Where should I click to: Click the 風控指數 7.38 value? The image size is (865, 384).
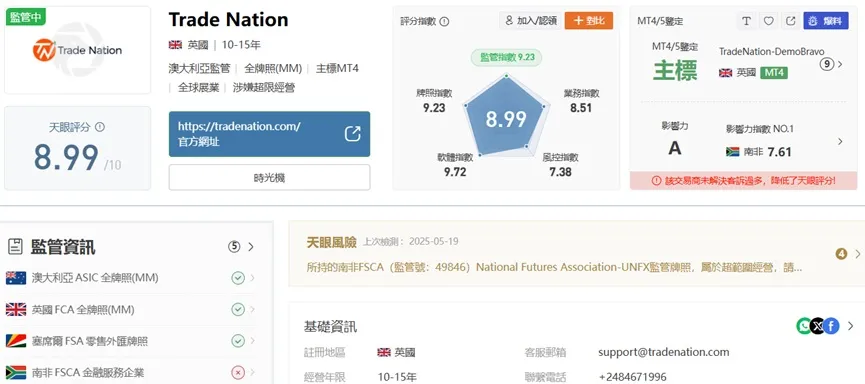(x=560, y=172)
